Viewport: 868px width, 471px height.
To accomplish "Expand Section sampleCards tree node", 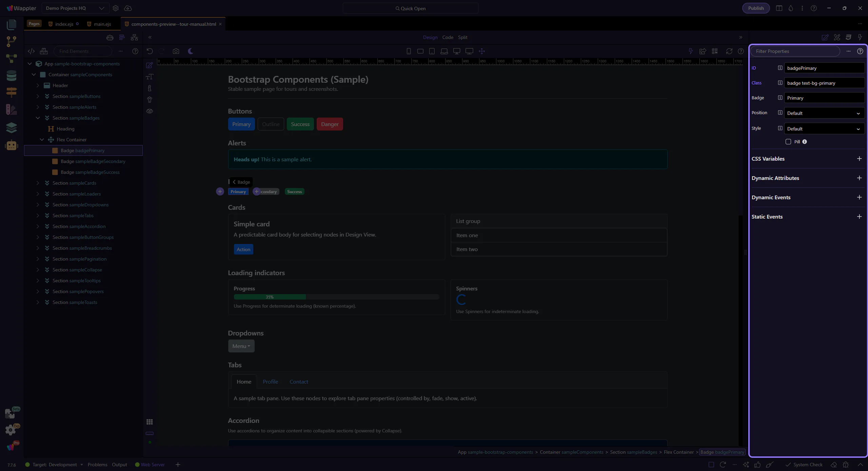I will [38, 183].
